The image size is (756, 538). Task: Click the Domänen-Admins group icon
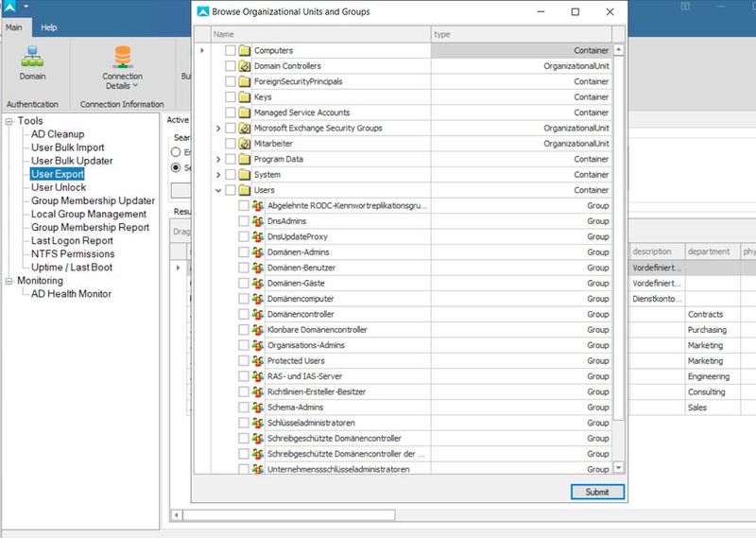tap(258, 252)
